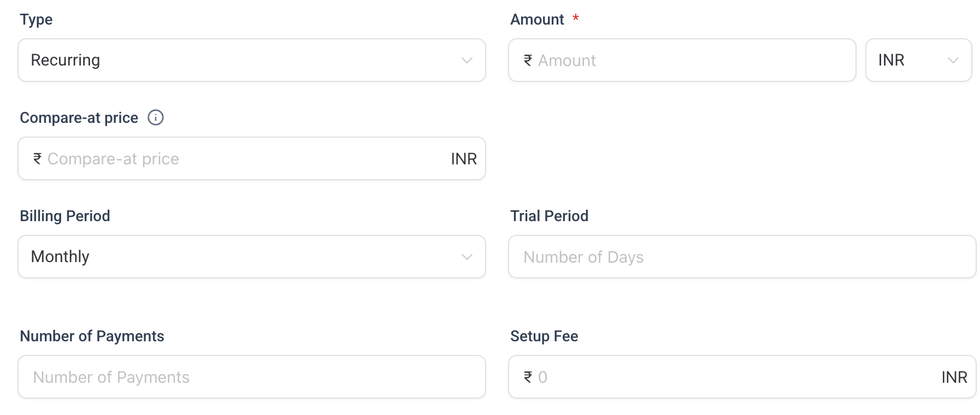Click the Amount input field
Image resolution: width=980 pixels, height=415 pixels.
click(x=656, y=60)
